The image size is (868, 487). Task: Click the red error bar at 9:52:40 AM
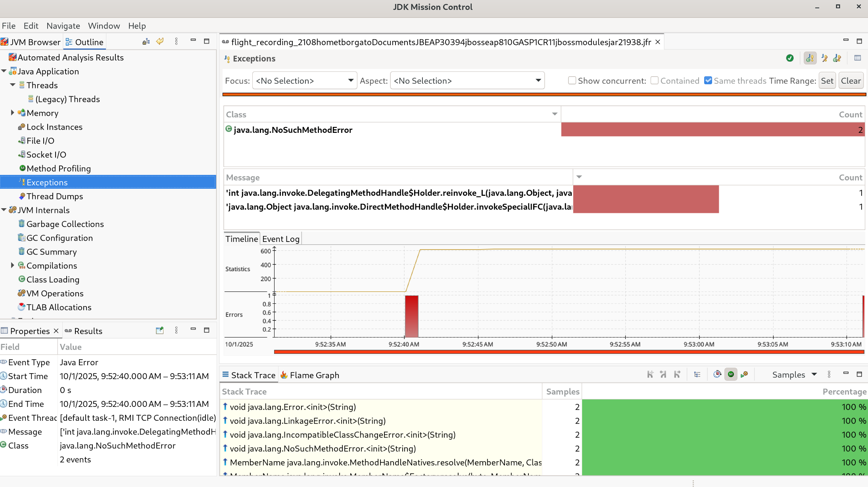point(411,316)
